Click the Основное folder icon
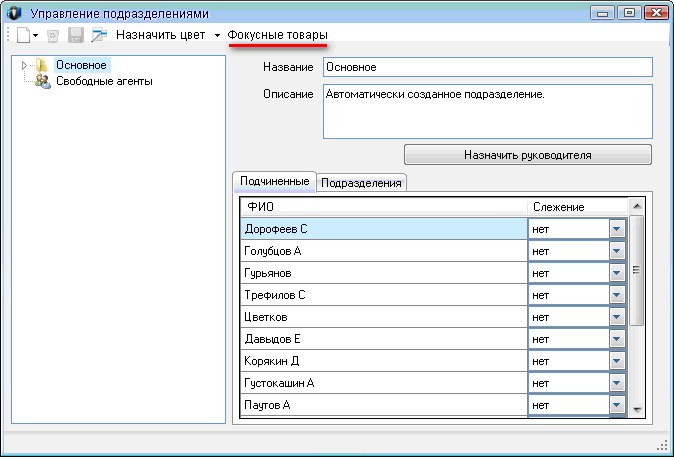674x457 pixels. click(42, 65)
